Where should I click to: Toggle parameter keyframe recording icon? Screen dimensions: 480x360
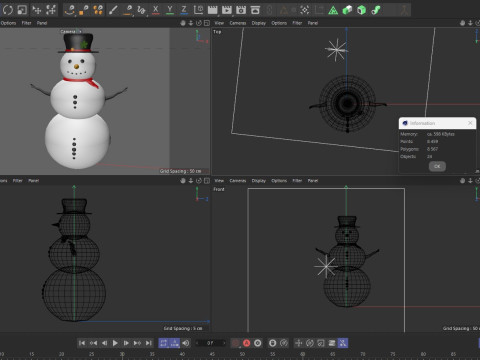click(332, 343)
